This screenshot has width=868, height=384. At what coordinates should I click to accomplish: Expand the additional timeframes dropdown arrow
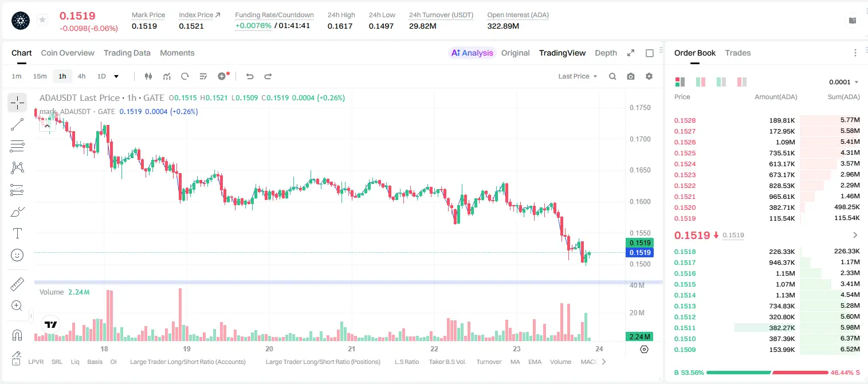116,76
